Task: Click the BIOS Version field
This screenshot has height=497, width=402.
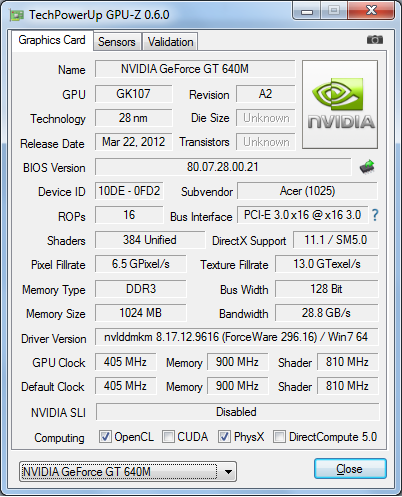Action: pyautogui.click(x=223, y=167)
